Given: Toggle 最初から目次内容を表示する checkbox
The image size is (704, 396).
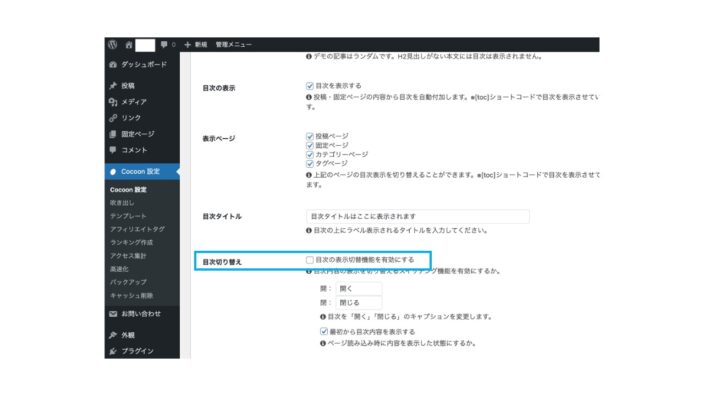Looking at the screenshot, I should coord(324,332).
